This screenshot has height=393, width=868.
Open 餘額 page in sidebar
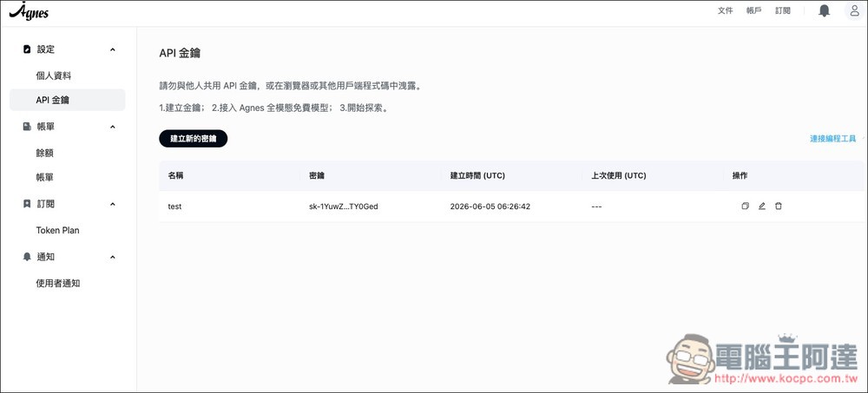[x=45, y=154]
